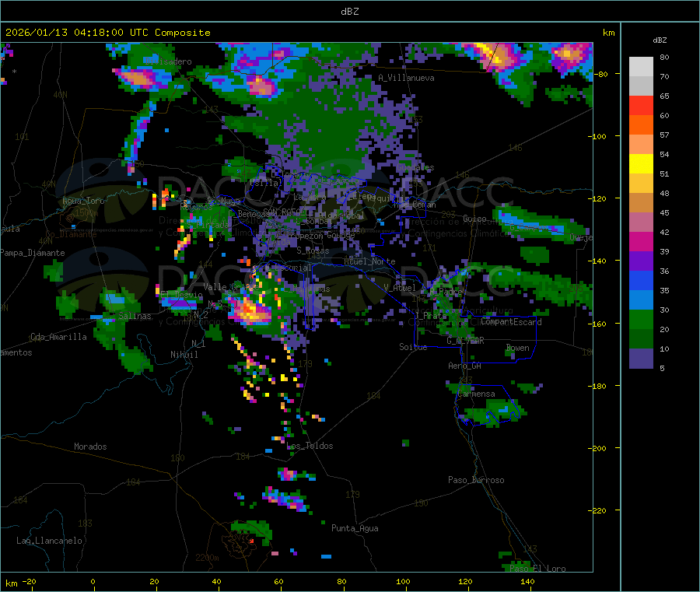Click the 'Salinas' map label
Screen dimensions: 700x592
135,316
